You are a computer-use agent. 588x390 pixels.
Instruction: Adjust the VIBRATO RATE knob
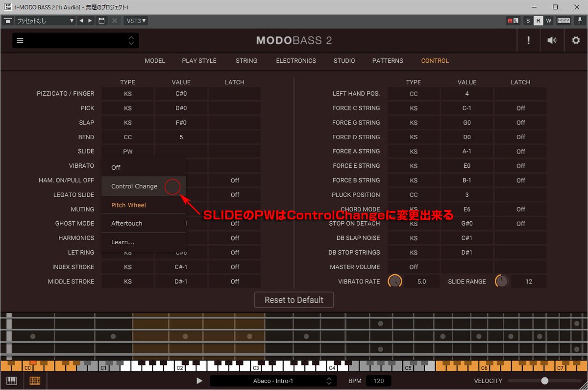click(395, 282)
